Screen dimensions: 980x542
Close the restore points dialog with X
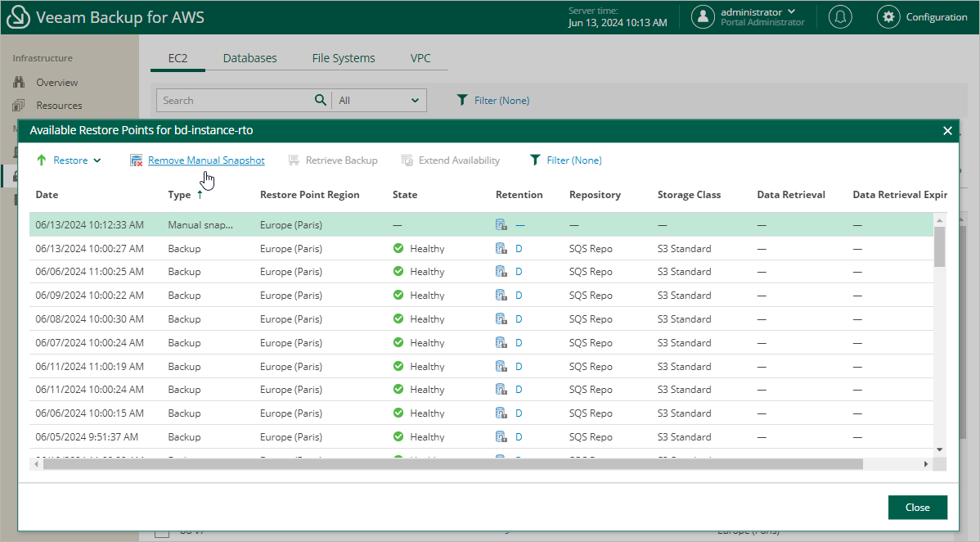tap(947, 130)
